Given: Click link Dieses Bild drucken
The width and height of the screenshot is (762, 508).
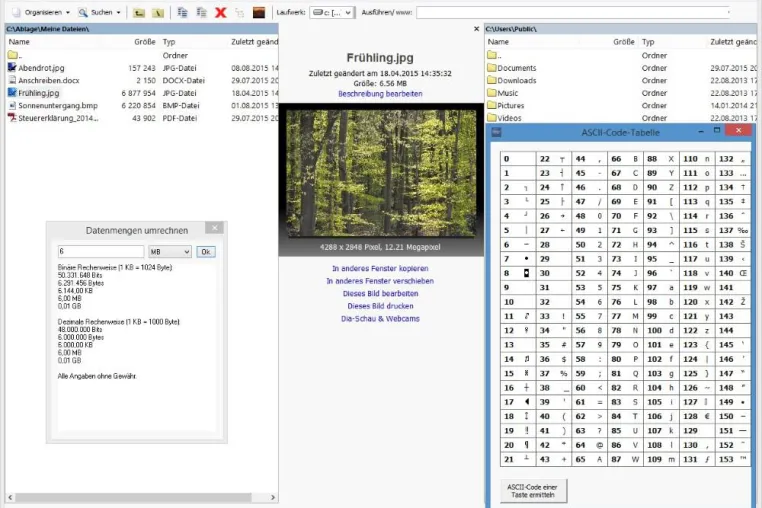Looking at the screenshot, I should (380, 306).
